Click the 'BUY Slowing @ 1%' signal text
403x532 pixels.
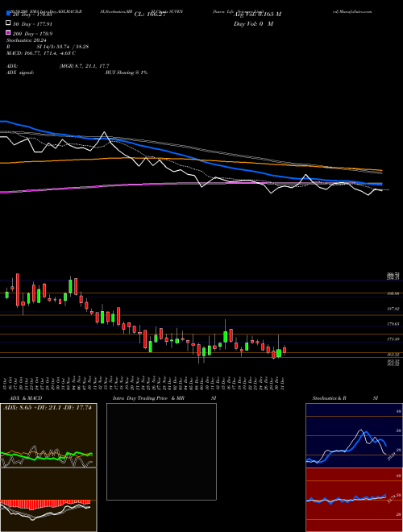pos(127,73)
